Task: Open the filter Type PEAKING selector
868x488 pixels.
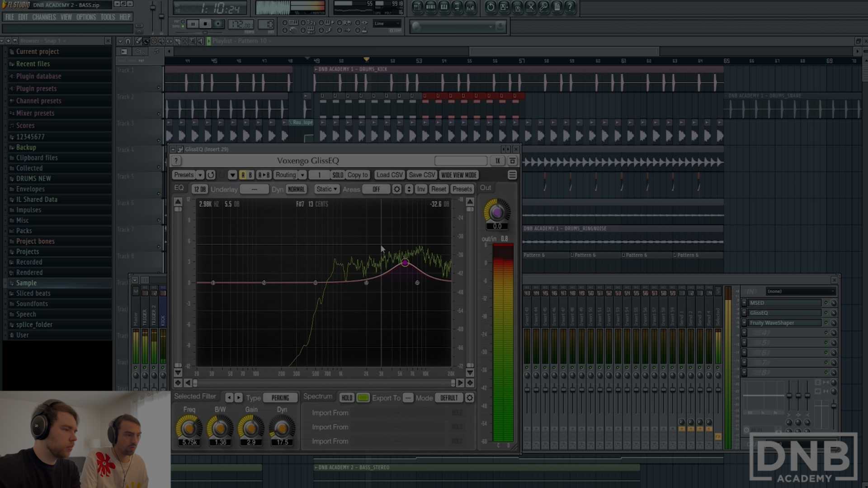Action: (x=280, y=398)
